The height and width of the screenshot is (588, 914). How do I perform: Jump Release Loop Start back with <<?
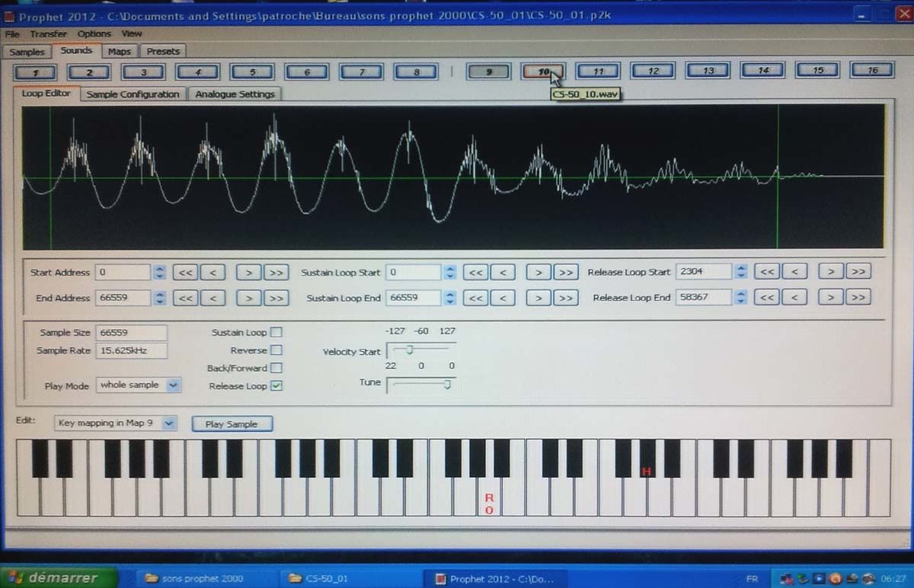[x=767, y=271]
